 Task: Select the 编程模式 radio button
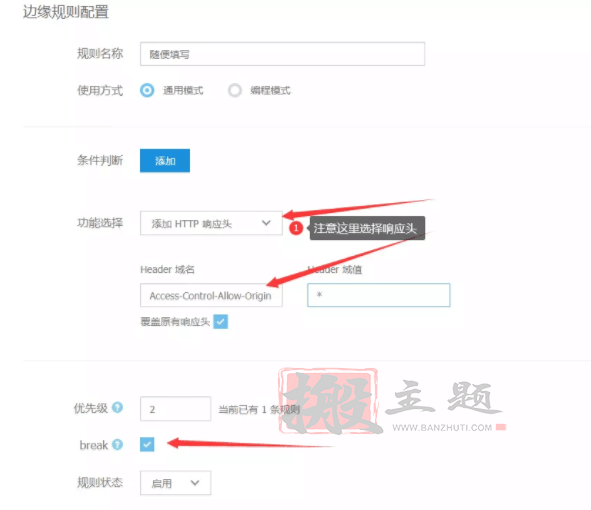(x=234, y=90)
